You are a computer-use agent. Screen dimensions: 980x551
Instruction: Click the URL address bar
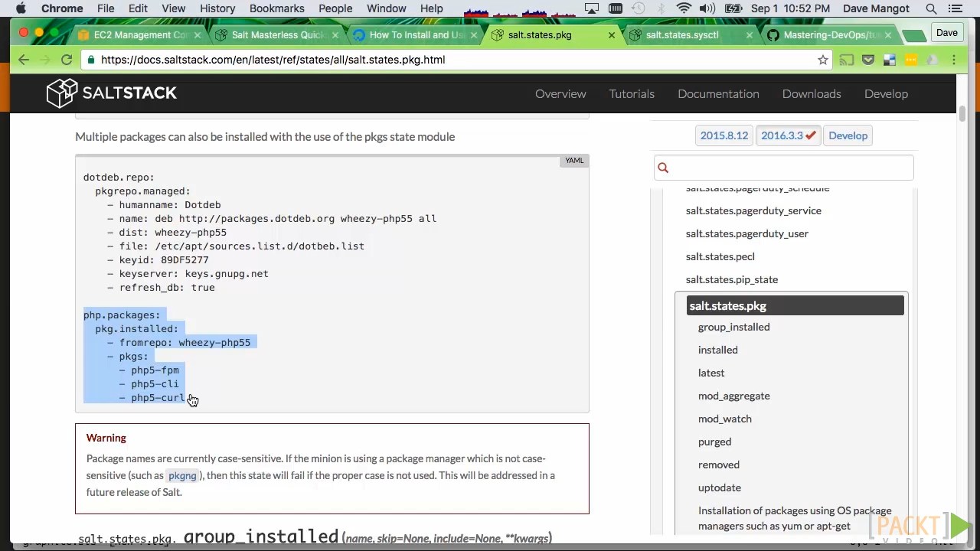456,60
